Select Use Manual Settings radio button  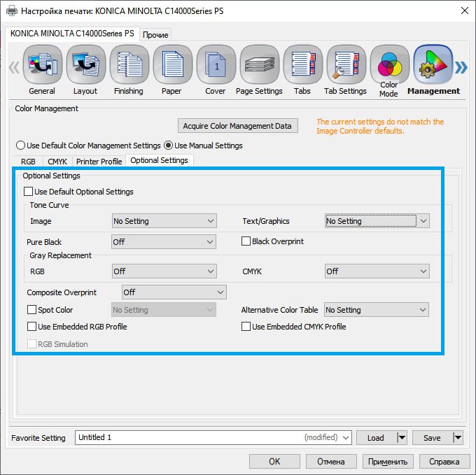click(168, 146)
